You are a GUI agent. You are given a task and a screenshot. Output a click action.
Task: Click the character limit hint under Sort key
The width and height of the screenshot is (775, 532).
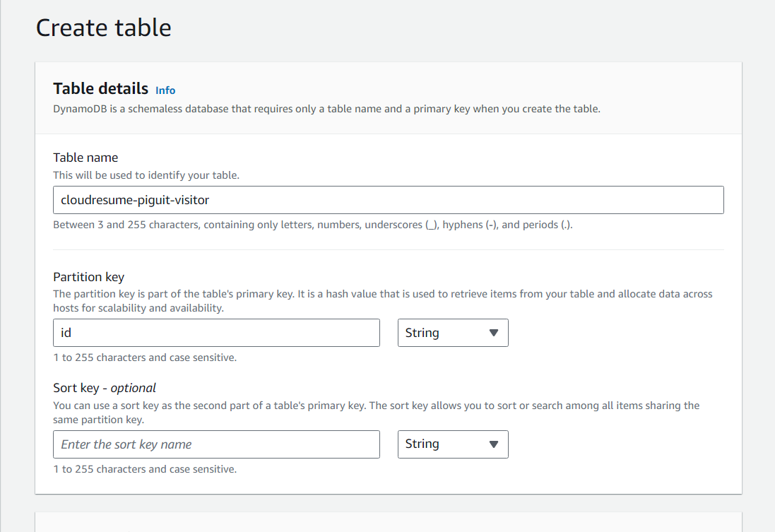pos(145,469)
